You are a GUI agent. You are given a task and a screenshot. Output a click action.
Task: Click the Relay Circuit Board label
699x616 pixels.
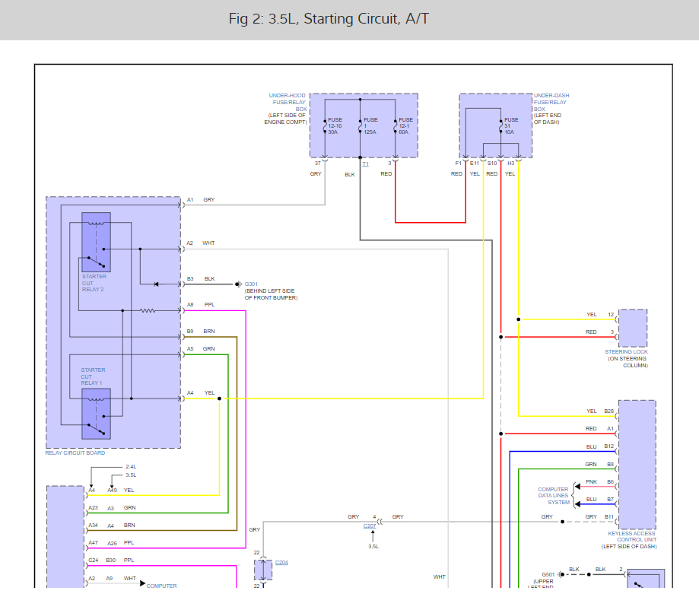75,452
